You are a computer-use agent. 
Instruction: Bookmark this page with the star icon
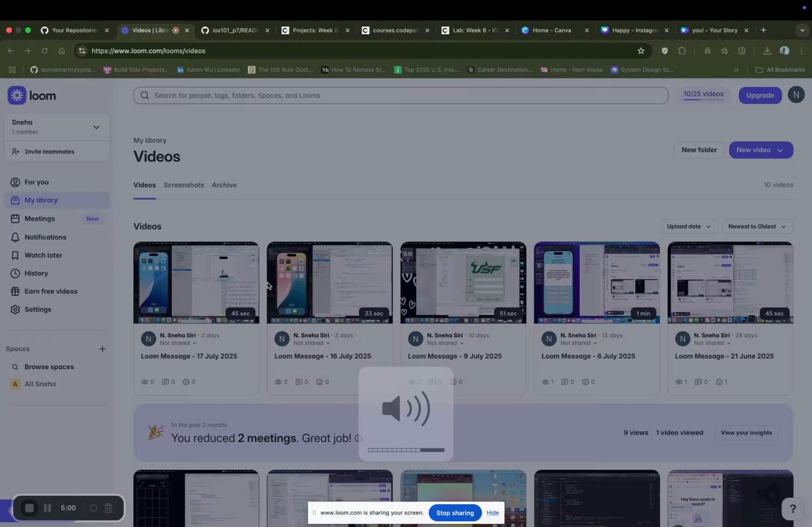[x=641, y=51]
